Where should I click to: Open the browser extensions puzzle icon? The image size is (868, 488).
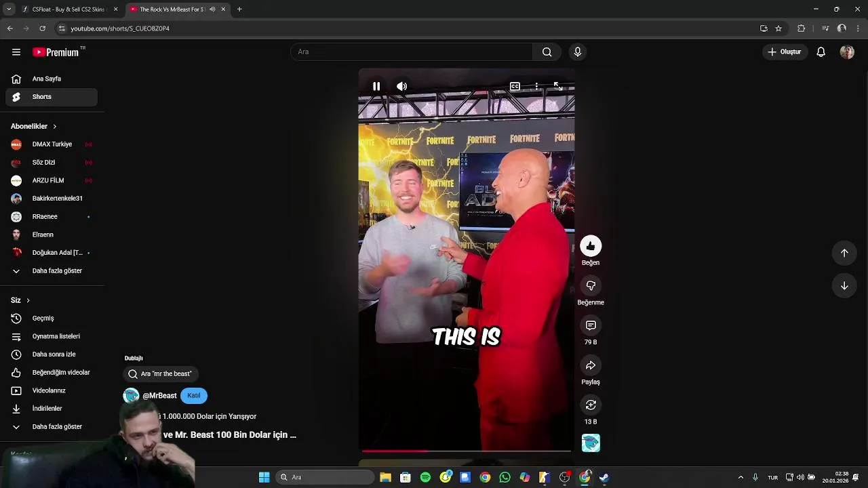pos(801,28)
